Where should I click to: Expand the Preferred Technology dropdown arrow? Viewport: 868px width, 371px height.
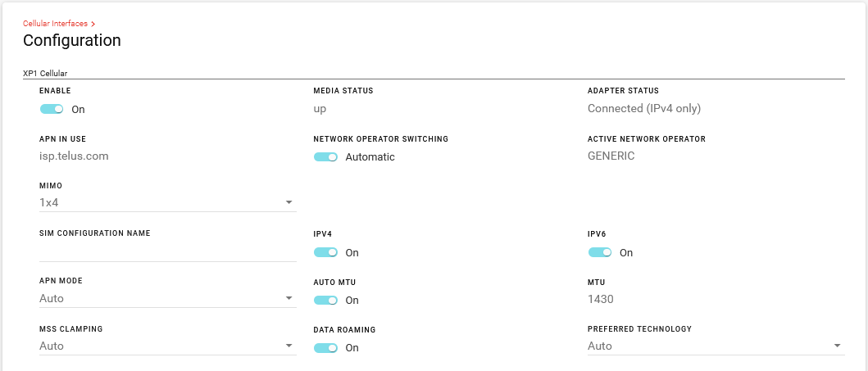click(837, 346)
